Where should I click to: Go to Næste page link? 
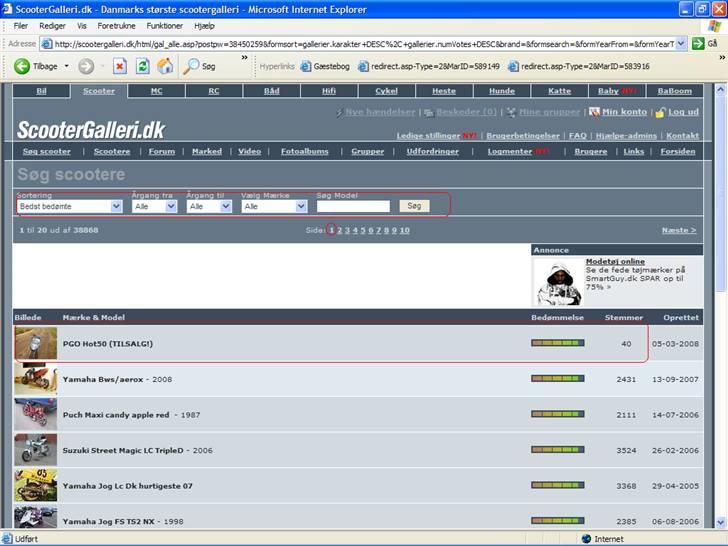tap(678, 230)
